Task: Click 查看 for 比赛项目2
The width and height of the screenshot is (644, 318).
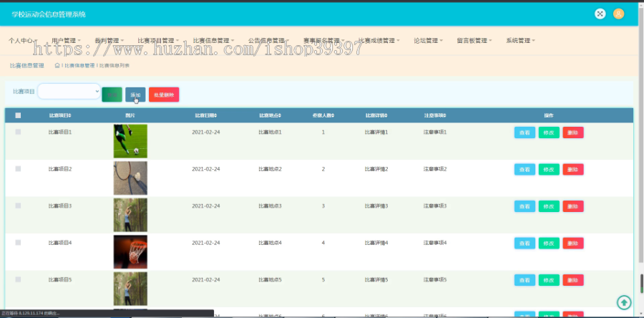Action: [525, 169]
